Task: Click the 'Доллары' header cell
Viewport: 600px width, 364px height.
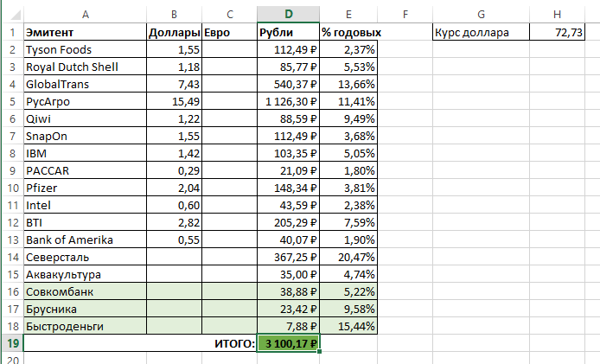Action: point(174,32)
